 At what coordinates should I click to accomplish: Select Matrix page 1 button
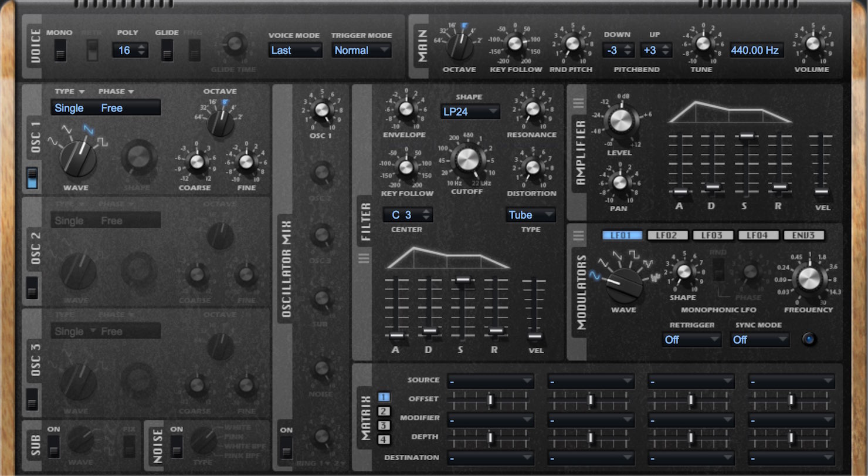coord(384,398)
